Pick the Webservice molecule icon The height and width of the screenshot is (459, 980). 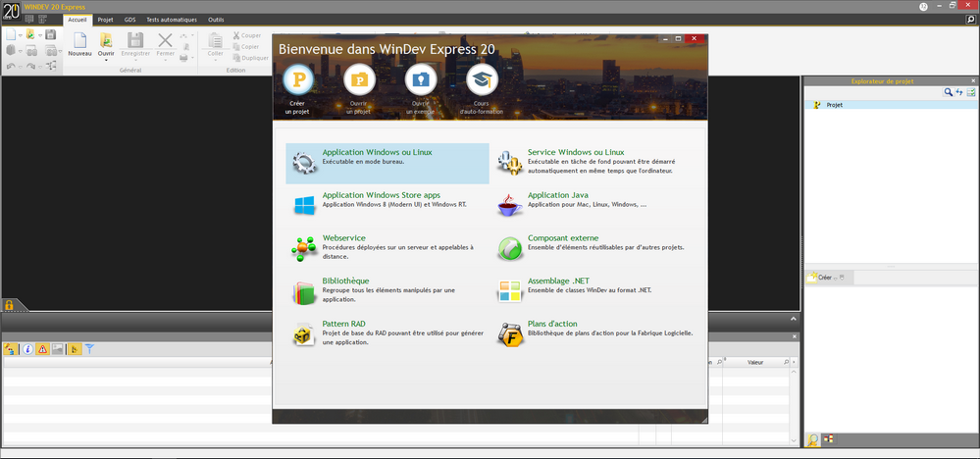(304, 248)
